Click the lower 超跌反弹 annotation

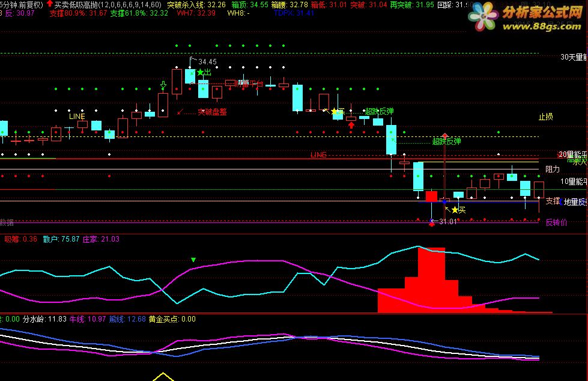[x=447, y=141]
